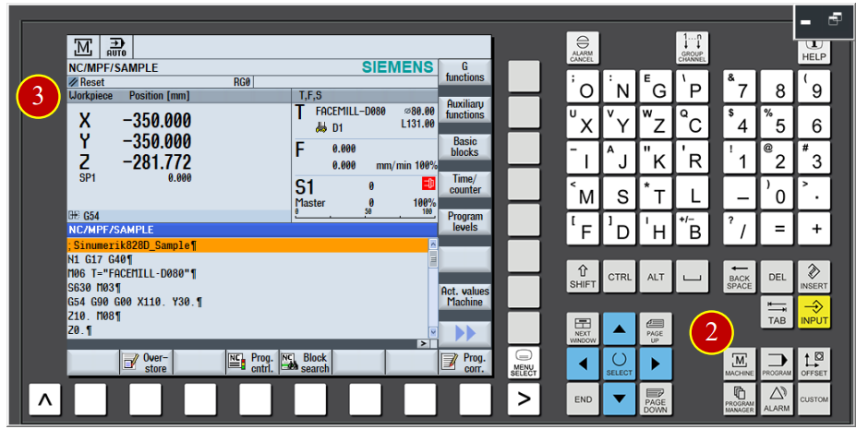Click the END key
The image size is (868, 441).
583,399
